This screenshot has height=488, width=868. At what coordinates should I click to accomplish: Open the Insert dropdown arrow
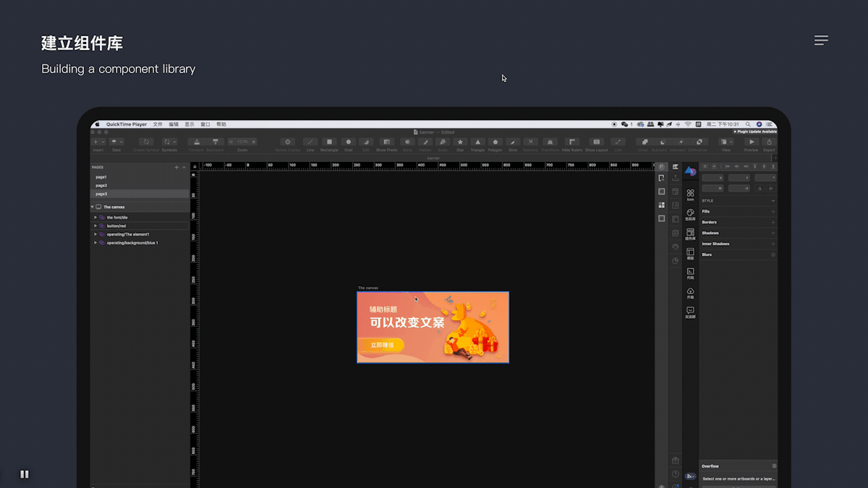tap(103, 142)
